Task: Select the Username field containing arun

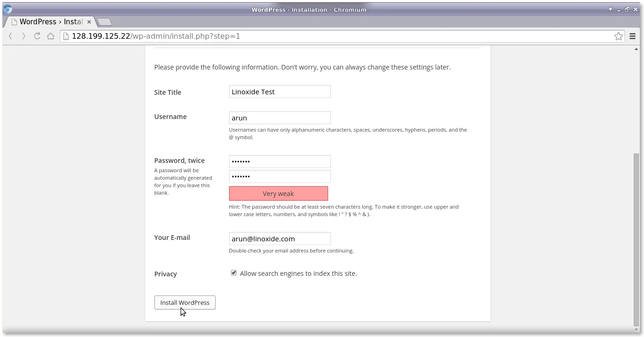Action: point(279,118)
